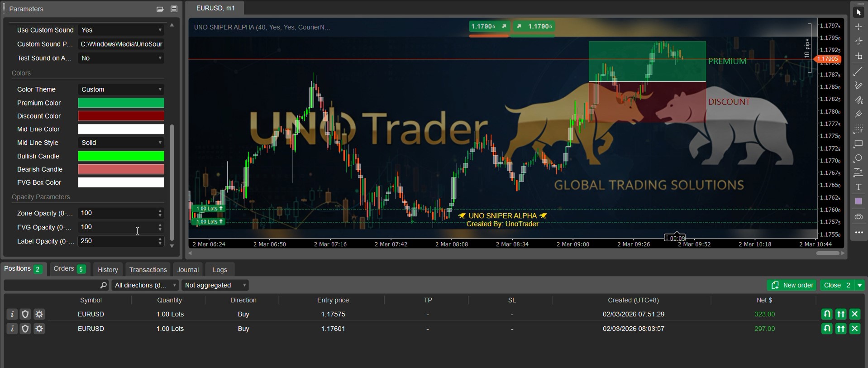The width and height of the screenshot is (868, 368).
Task: Click the Premium Color green swatch
Action: (x=121, y=103)
